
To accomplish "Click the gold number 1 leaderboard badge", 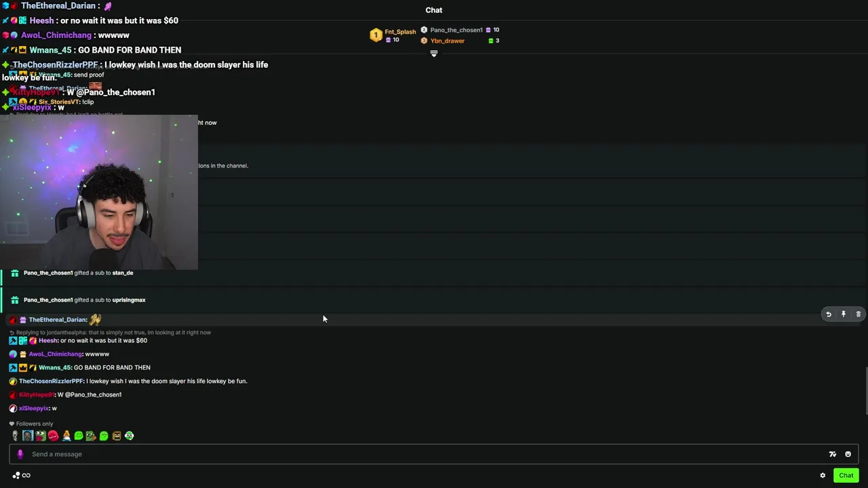I will 376,35.
